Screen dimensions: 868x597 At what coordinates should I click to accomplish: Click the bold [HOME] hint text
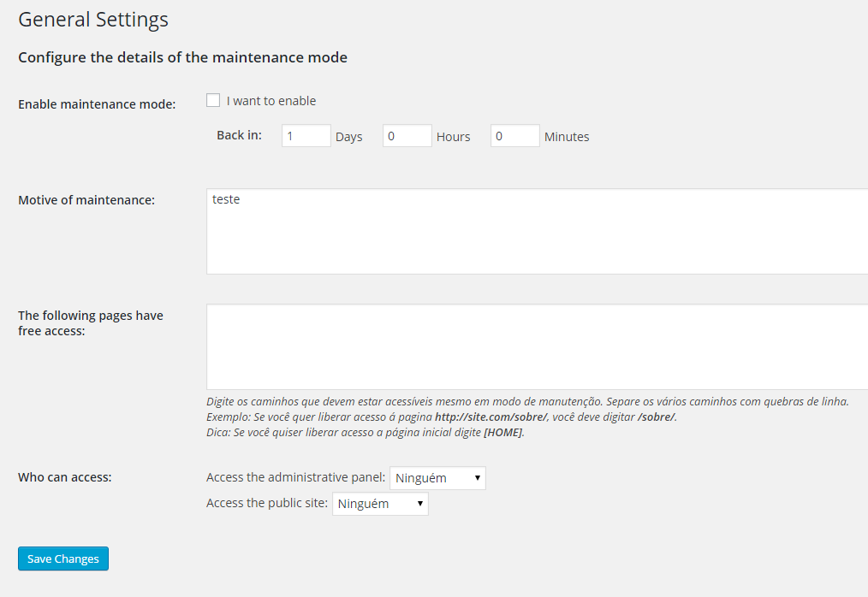(x=502, y=433)
